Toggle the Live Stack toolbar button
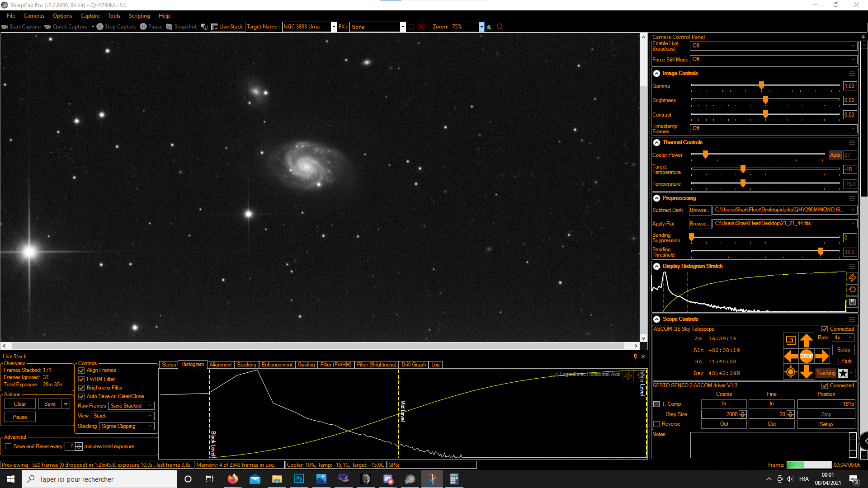868x488 pixels. pos(227,27)
